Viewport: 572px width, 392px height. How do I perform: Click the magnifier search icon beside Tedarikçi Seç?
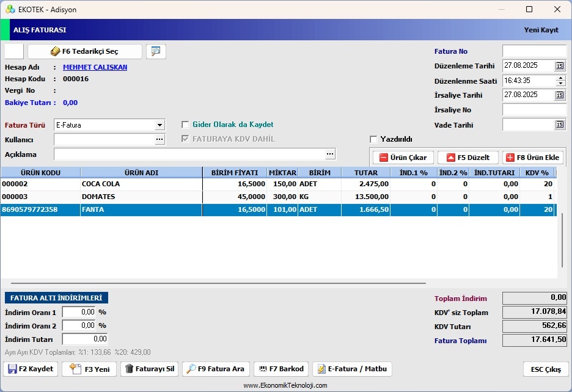click(x=156, y=51)
